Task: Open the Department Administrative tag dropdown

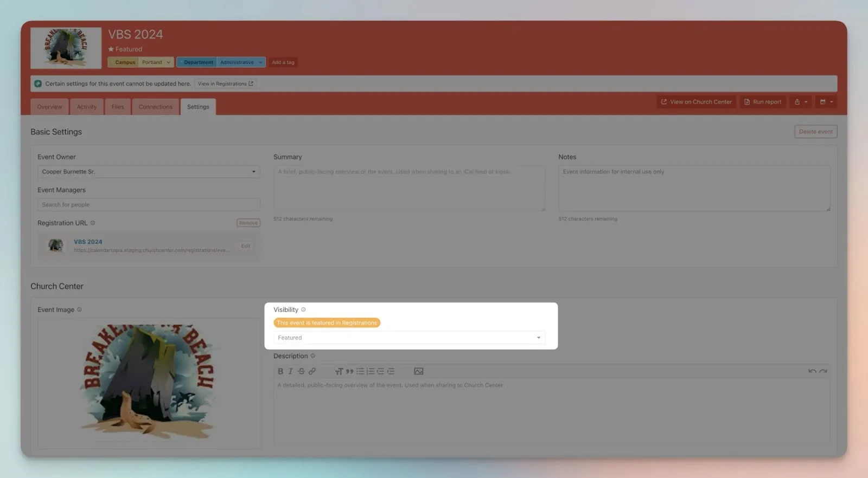Action: tap(260, 62)
